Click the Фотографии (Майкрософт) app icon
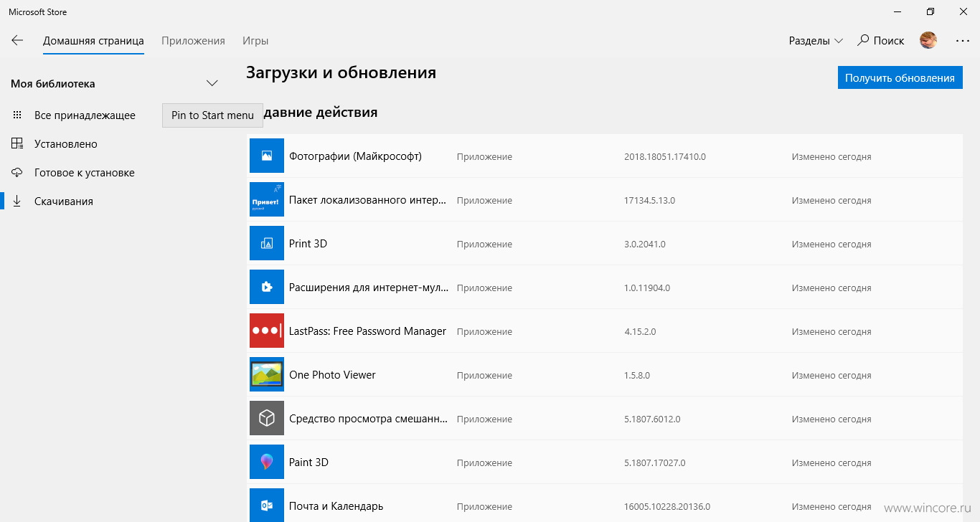Screen dimensions: 980x522 click(x=267, y=156)
